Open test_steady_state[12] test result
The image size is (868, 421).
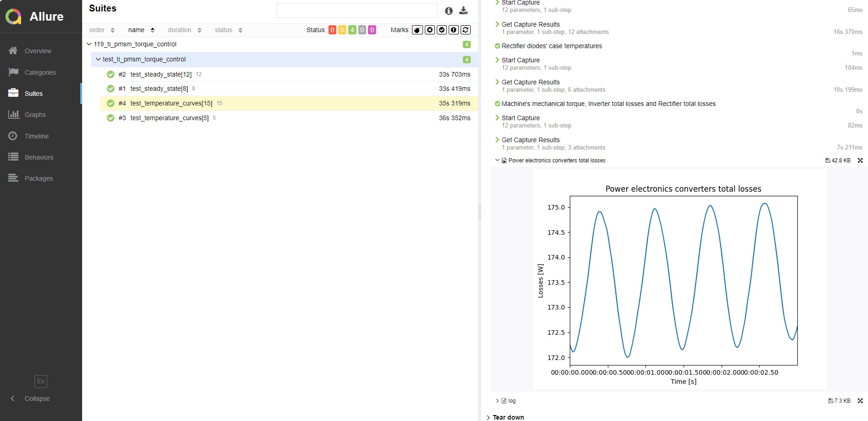pyautogui.click(x=161, y=74)
